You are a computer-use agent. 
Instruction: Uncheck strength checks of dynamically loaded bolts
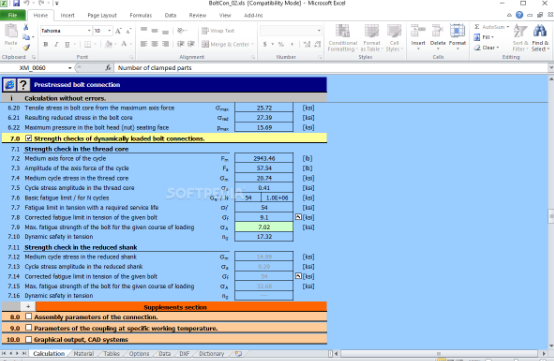click(29, 138)
